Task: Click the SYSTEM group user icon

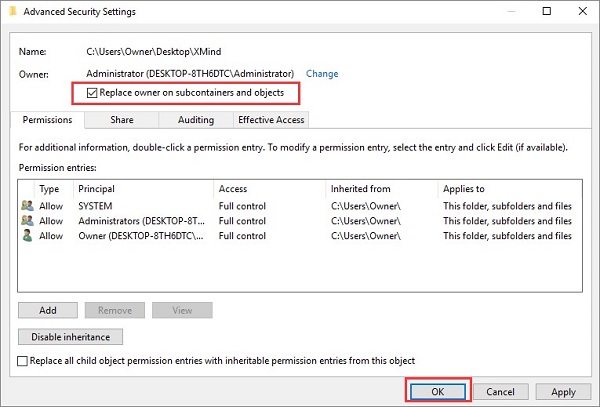Action: pyautogui.click(x=26, y=206)
